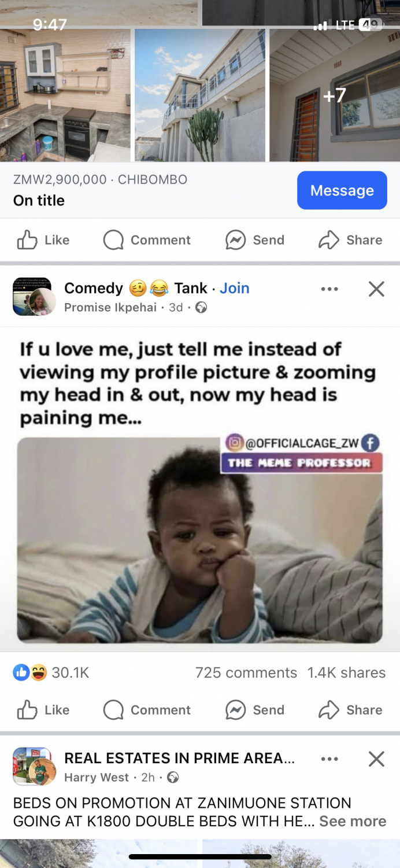400x868 pixels.
Task: Share the Chibombo house listing
Action: 350,240
